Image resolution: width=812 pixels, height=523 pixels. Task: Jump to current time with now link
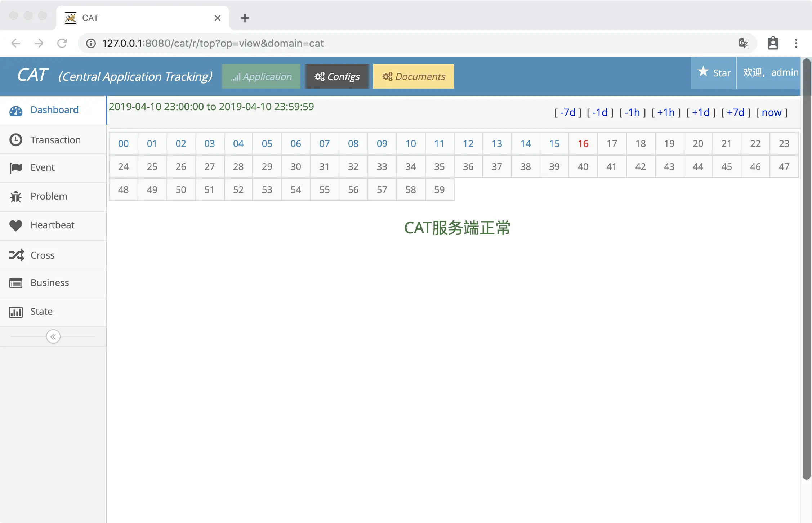pyautogui.click(x=771, y=113)
